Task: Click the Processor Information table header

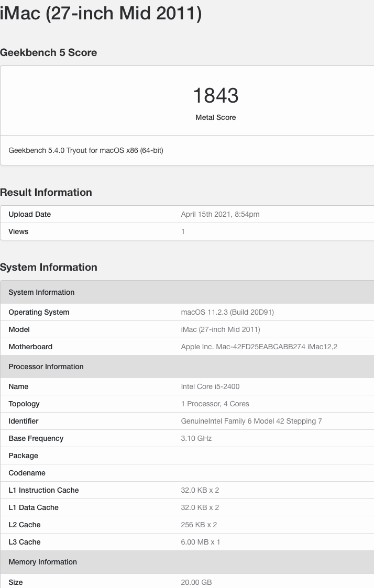Action: tap(46, 367)
